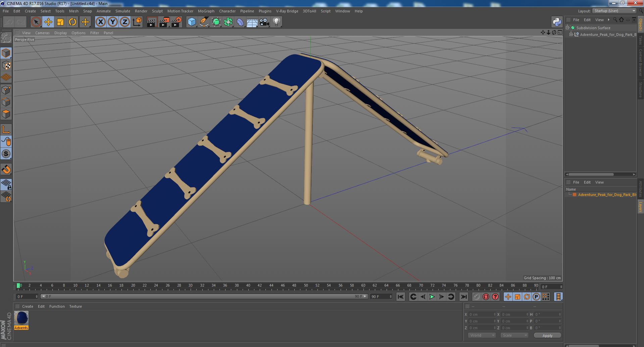The height and width of the screenshot is (347, 644).
Task: Click the Apply button
Action: tap(547, 335)
